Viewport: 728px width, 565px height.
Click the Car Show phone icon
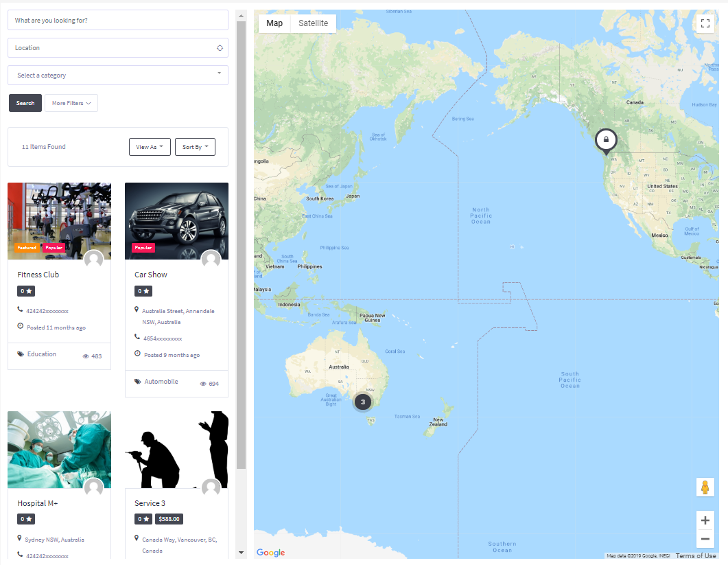[x=137, y=336]
